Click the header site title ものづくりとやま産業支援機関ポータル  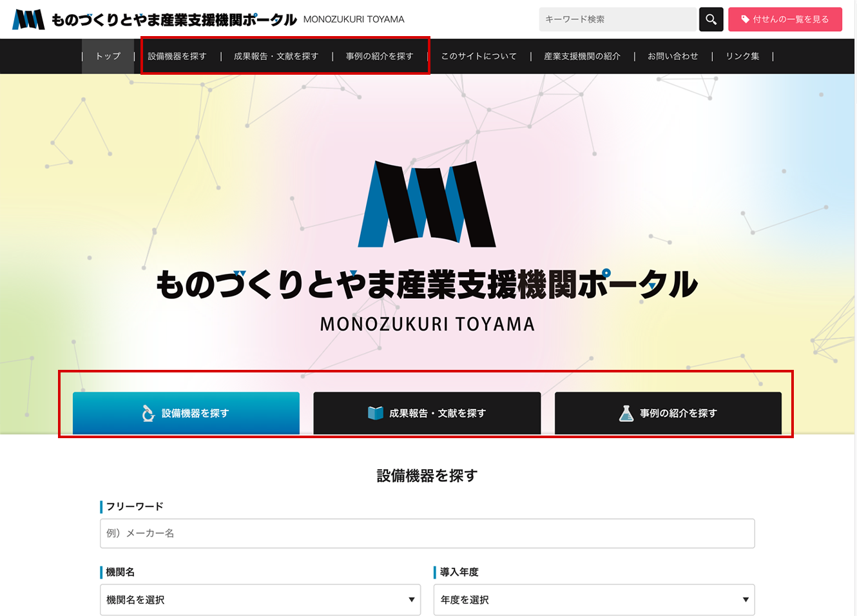coord(174,19)
